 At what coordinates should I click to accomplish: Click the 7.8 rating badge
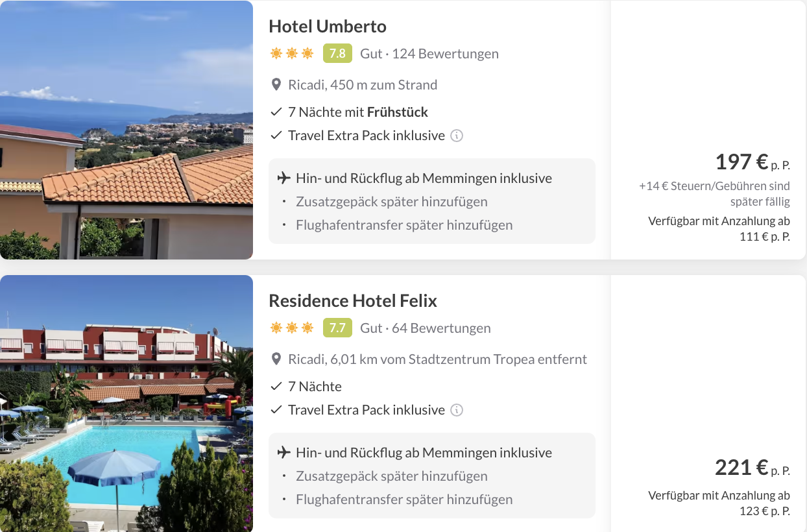coord(337,54)
